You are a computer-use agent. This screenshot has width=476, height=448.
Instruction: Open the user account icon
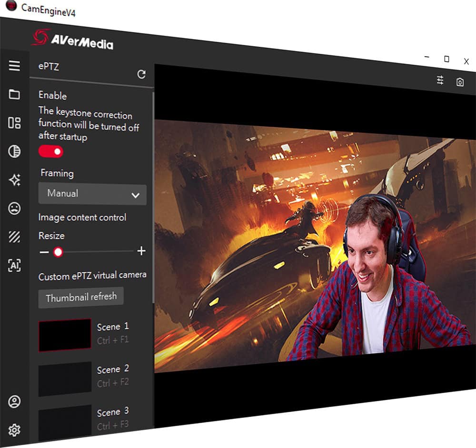click(14, 401)
